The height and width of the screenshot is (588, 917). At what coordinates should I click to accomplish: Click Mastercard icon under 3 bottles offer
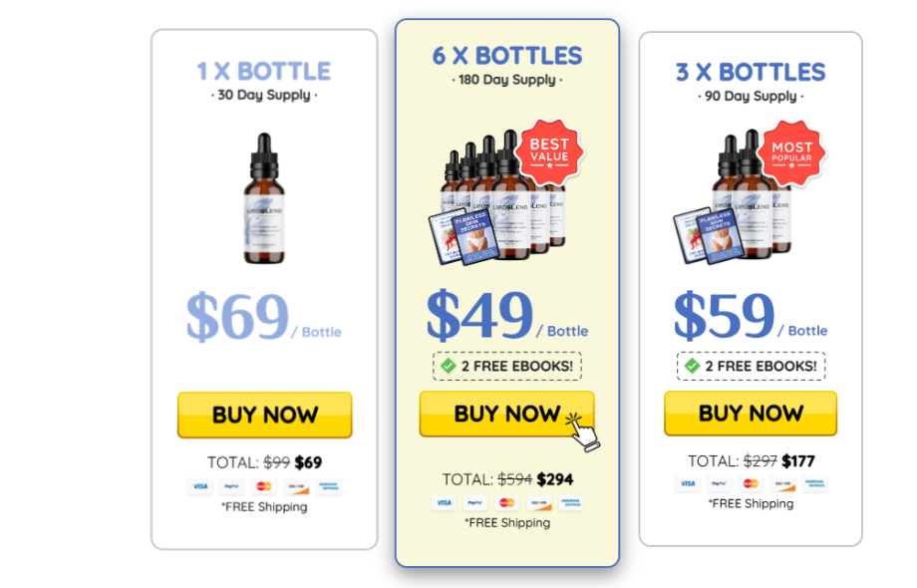click(751, 483)
